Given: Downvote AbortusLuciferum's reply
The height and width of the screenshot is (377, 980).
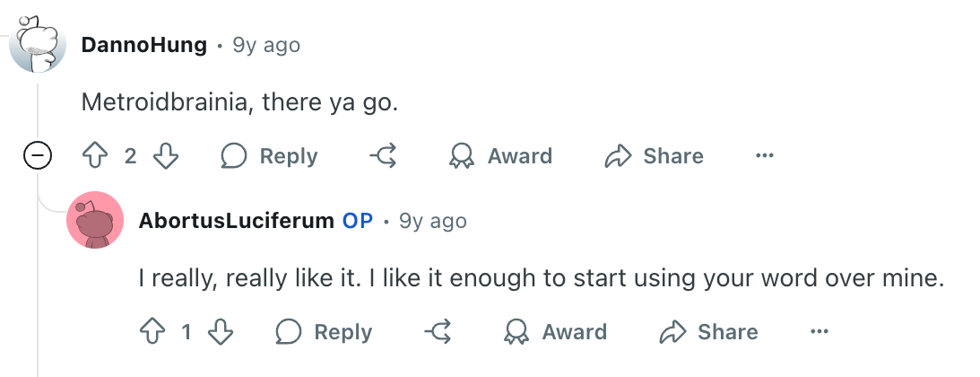Looking at the screenshot, I should (x=220, y=332).
